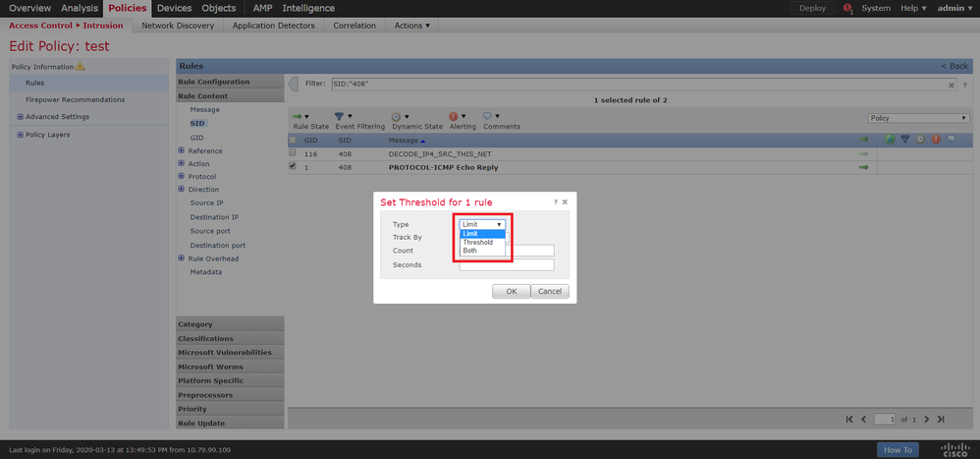
Task: Click the How To button
Action: click(x=898, y=449)
